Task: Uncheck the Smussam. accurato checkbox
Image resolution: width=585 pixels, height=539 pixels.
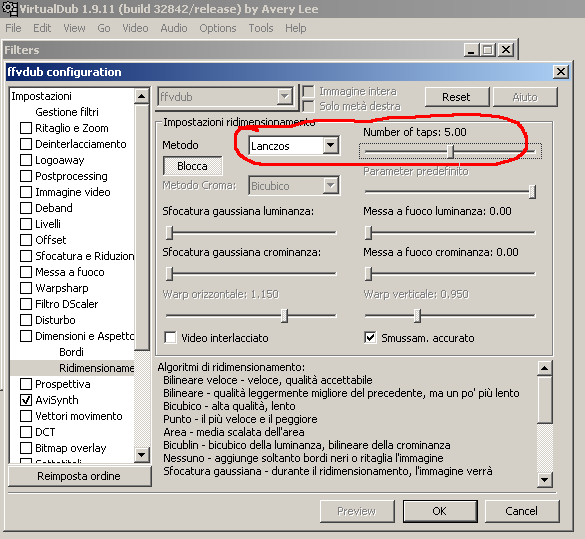Action: 370,338
